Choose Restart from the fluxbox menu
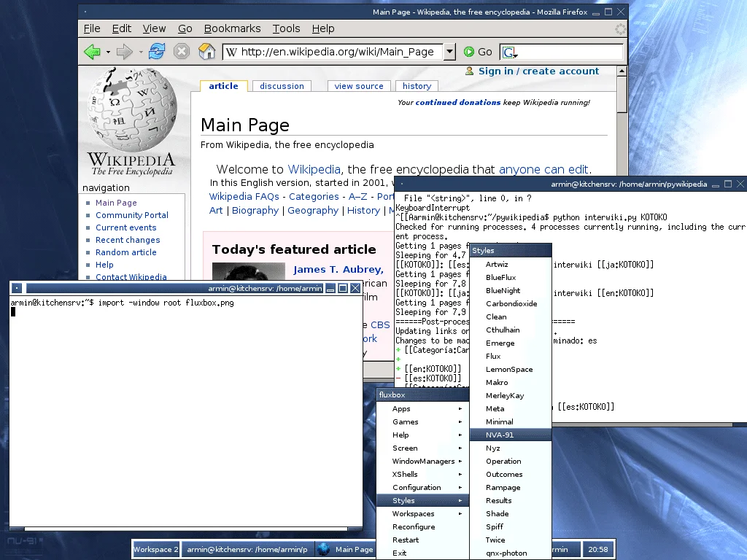 tap(406, 540)
